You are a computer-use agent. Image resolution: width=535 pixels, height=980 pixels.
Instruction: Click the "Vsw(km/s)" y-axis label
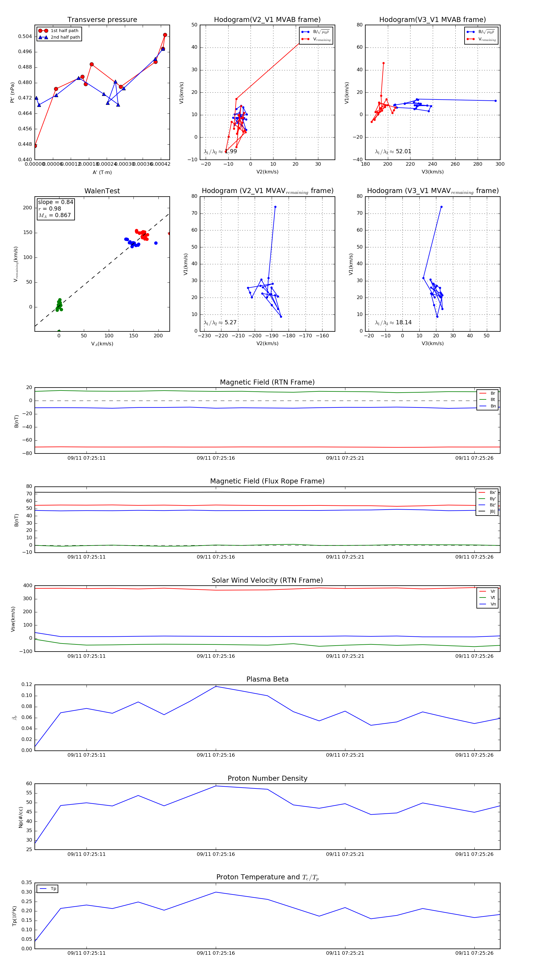click(12, 619)
